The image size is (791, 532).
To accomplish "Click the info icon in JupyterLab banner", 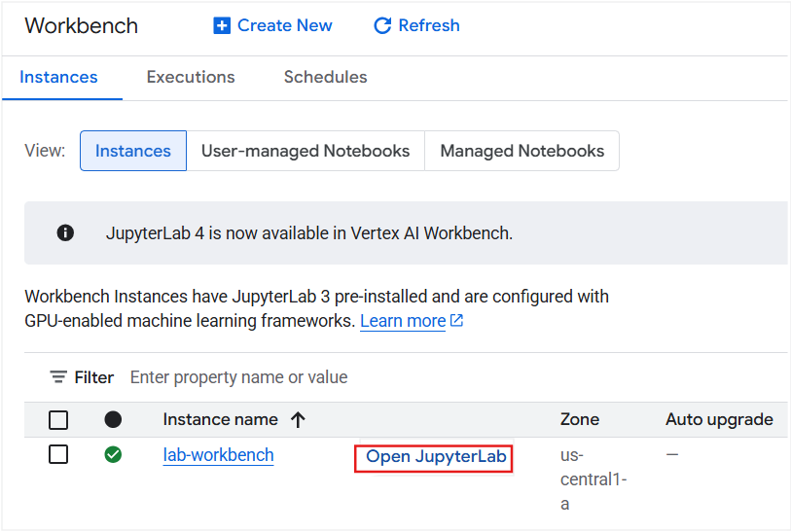I will (65, 233).
